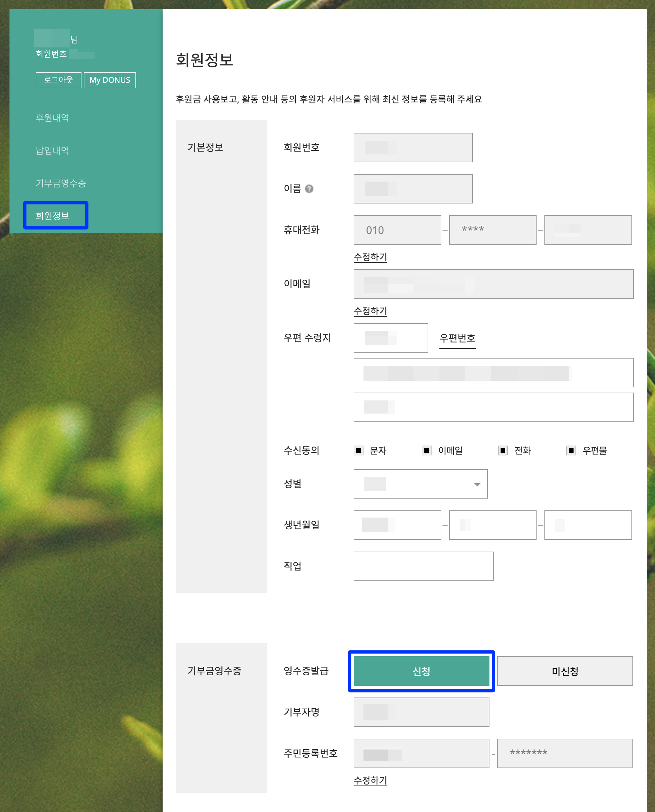Click the help icon next to 이름
Viewport: 655px width, 812px height.
click(309, 189)
